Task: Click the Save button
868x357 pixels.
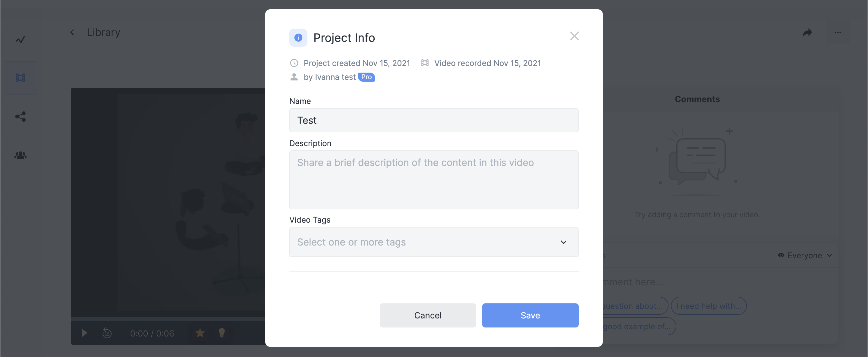Action: (530, 315)
